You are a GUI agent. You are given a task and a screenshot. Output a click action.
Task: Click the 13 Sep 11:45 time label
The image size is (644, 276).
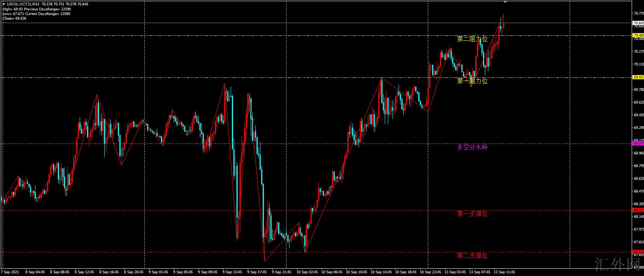coord(504,272)
